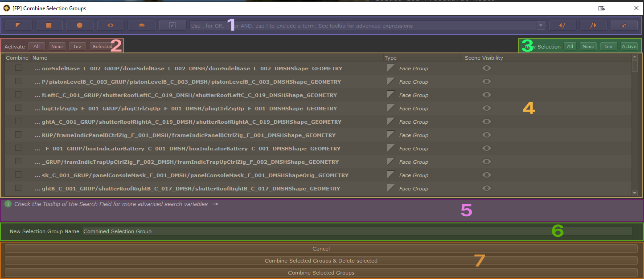
Task: Click the orange square filter icon
Action: point(49,25)
